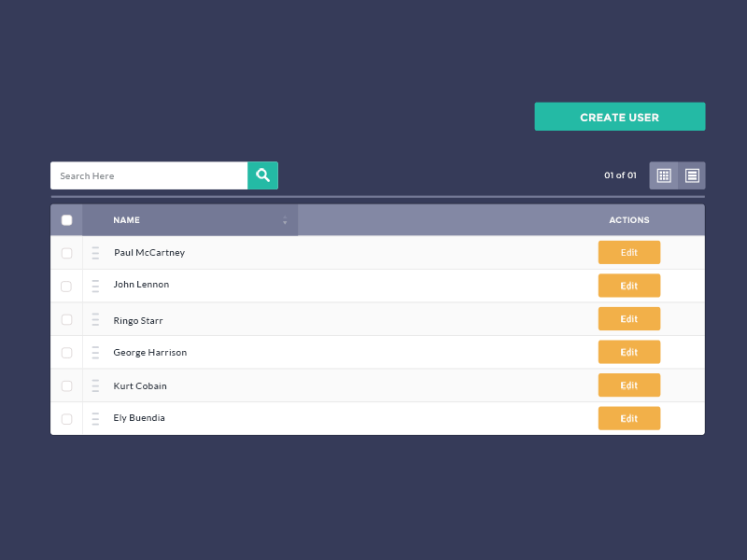Select the name Paul McCartney
The image size is (747, 560).
coord(149,253)
